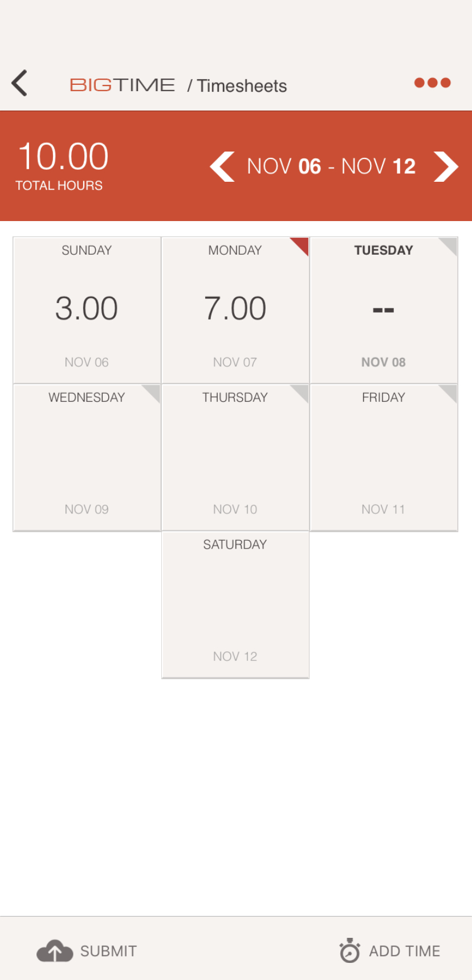Select the Saturday Nov 12 tile

tap(235, 604)
